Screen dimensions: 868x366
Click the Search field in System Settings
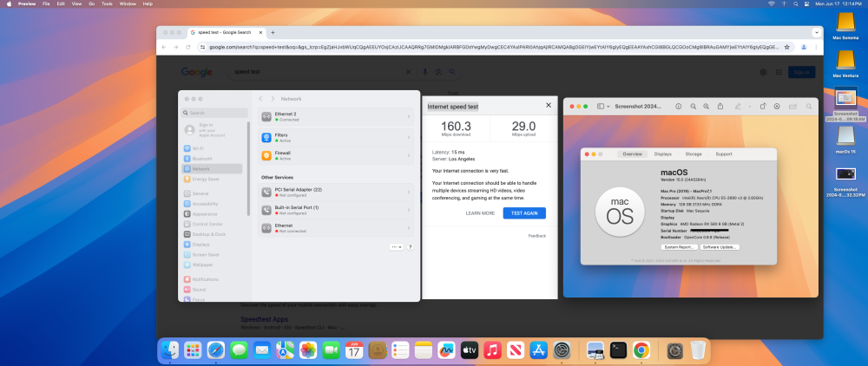pyautogui.click(x=214, y=113)
